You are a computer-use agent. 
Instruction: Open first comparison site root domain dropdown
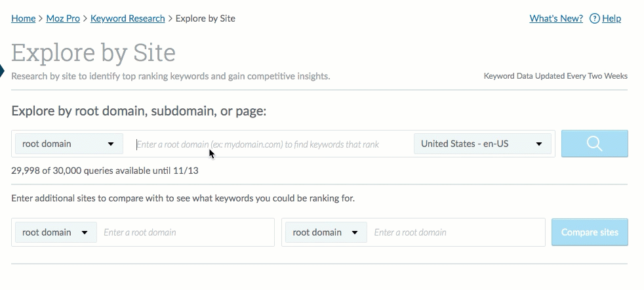55,232
